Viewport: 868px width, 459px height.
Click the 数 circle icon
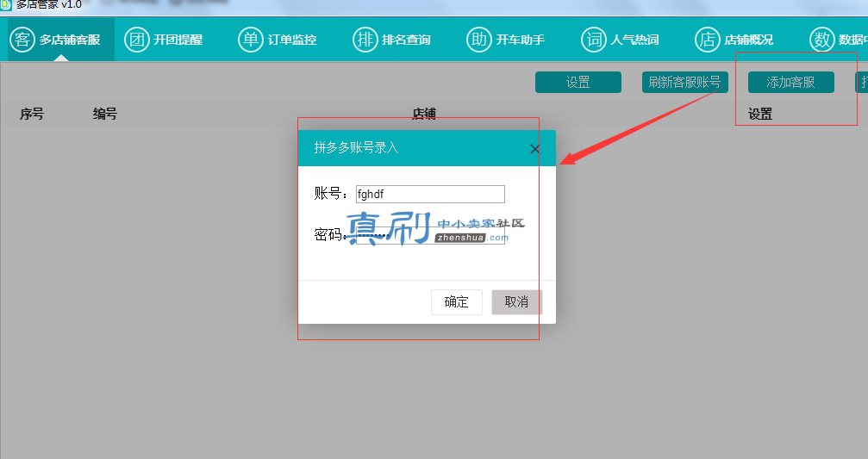point(822,40)
